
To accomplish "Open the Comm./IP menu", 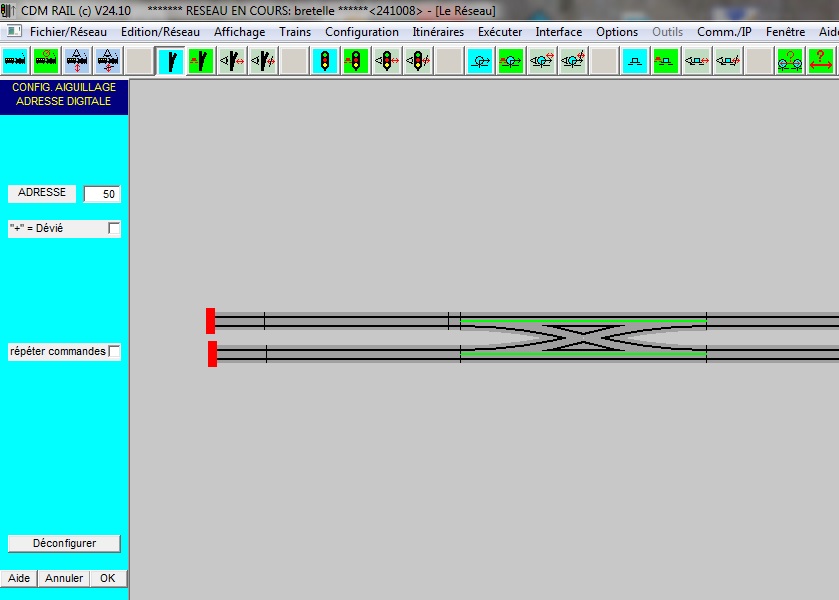I will tap(724, 32).
